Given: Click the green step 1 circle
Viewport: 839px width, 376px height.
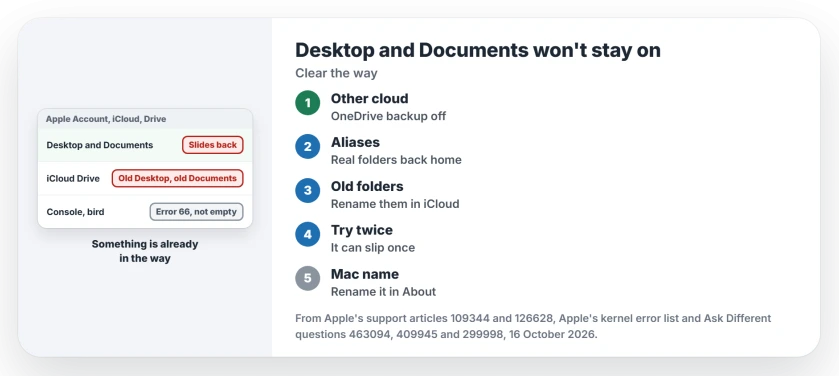Looking at the screenshot, I should click(x=307, y=103).
